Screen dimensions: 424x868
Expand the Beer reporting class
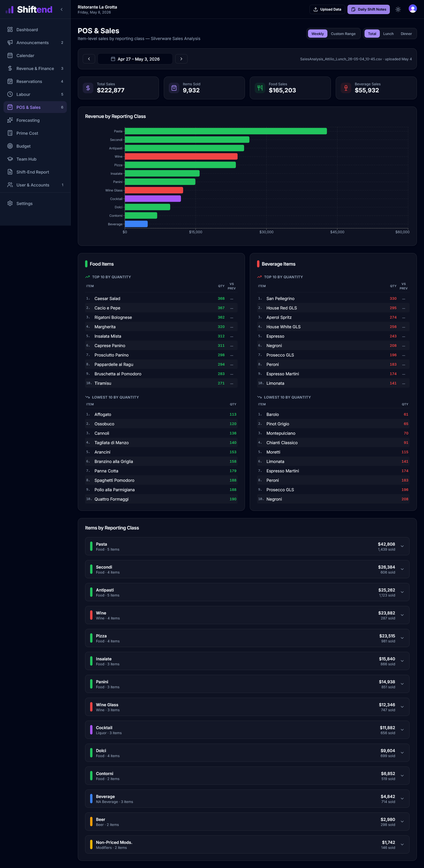pos(247,822)
